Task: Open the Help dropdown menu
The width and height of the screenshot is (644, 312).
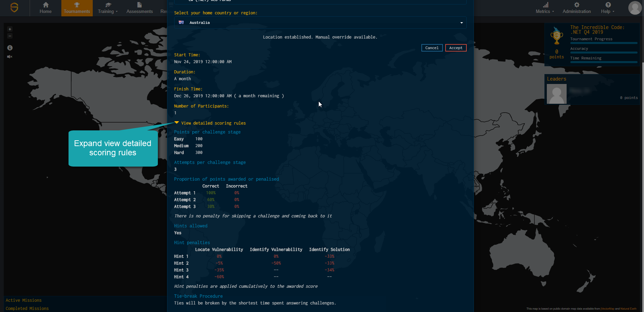Action: click(x=608, y=8)
